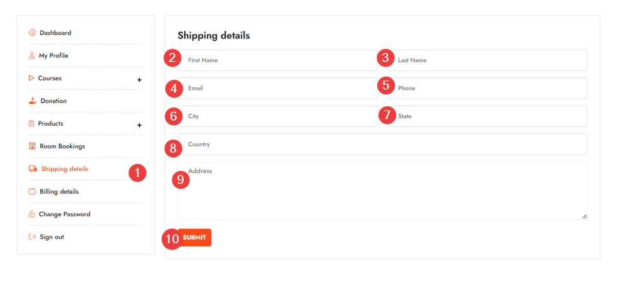Click the Change Password lock icon
Viewport: 644px width, 293px height.
pos(32,214)
